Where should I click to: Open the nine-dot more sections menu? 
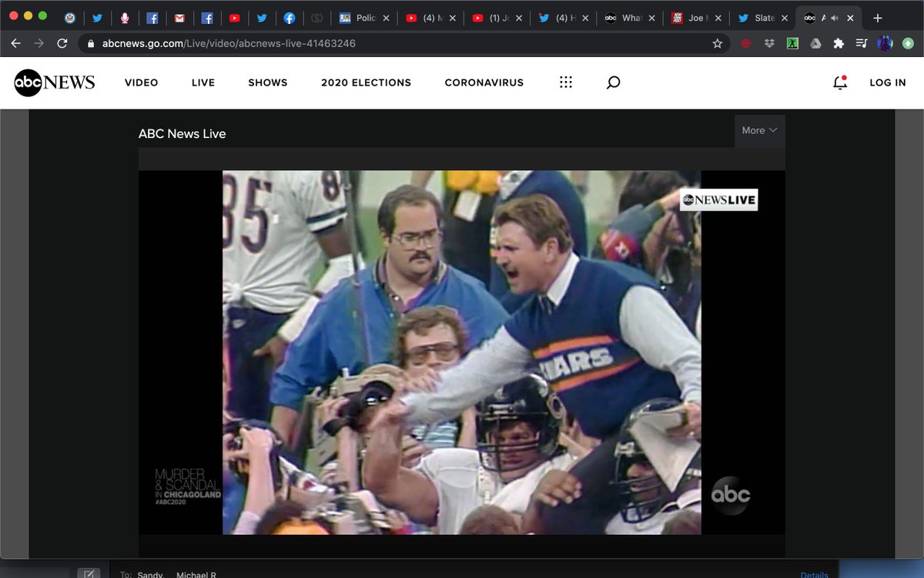click(x=566, y=82)
